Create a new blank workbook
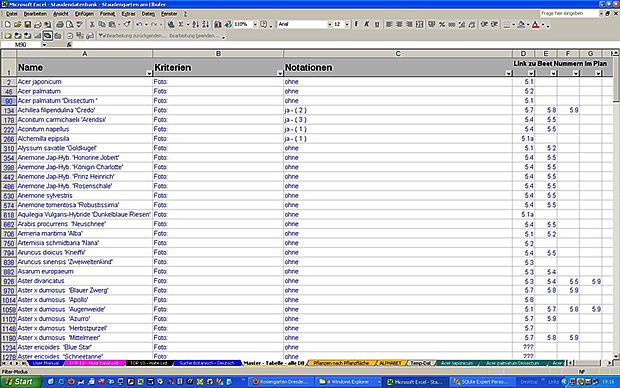620x388 pixels. click(8, 25)
